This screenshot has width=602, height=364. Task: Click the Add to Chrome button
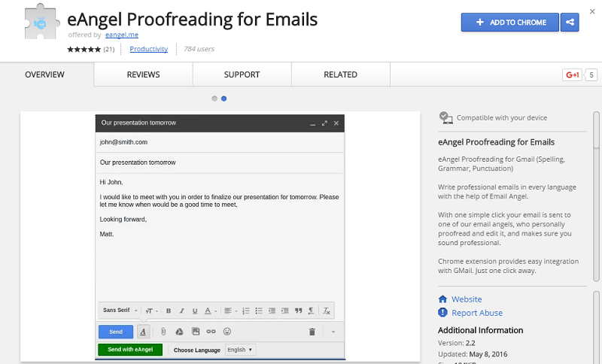point(510,23)
